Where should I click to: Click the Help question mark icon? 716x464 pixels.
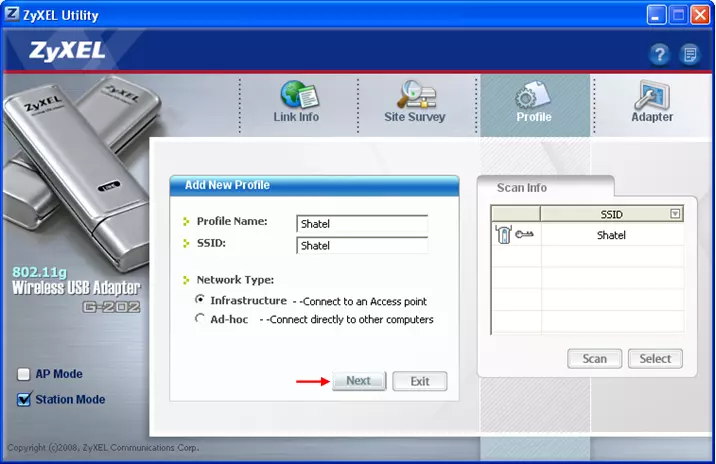(x=659, y=55)
